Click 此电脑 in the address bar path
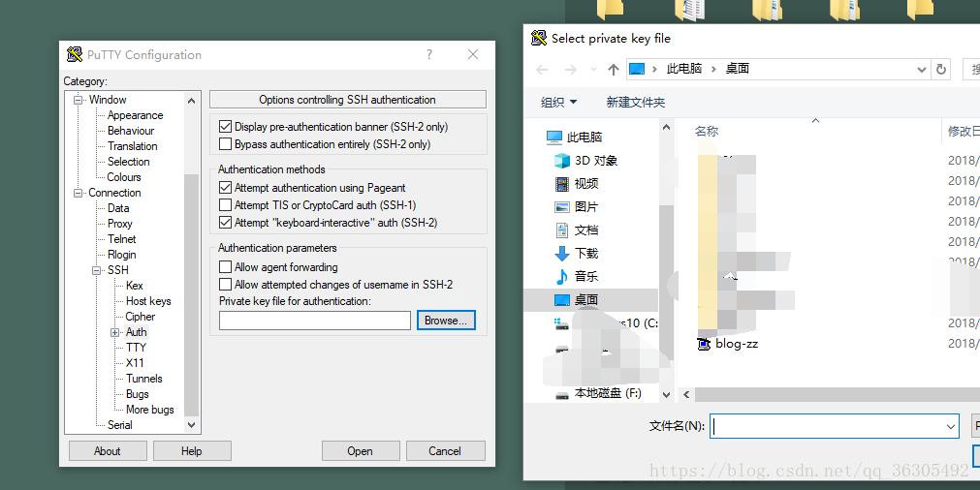980x490 pixels. pyautogui.click(x=683, y=69)
